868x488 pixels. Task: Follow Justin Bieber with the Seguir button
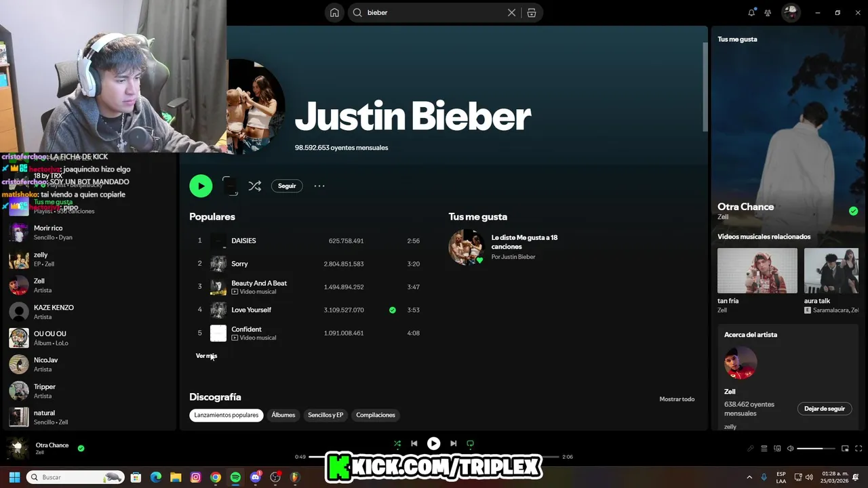pyautogui.click(x=287, y=186)
